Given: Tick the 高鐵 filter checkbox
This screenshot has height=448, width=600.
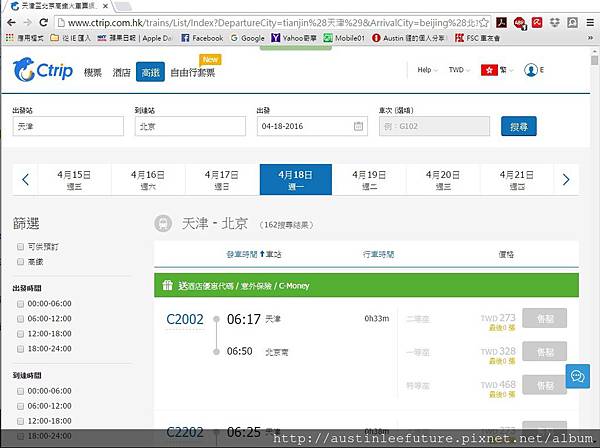Looking at the screenshot, I should coord(20,262).
